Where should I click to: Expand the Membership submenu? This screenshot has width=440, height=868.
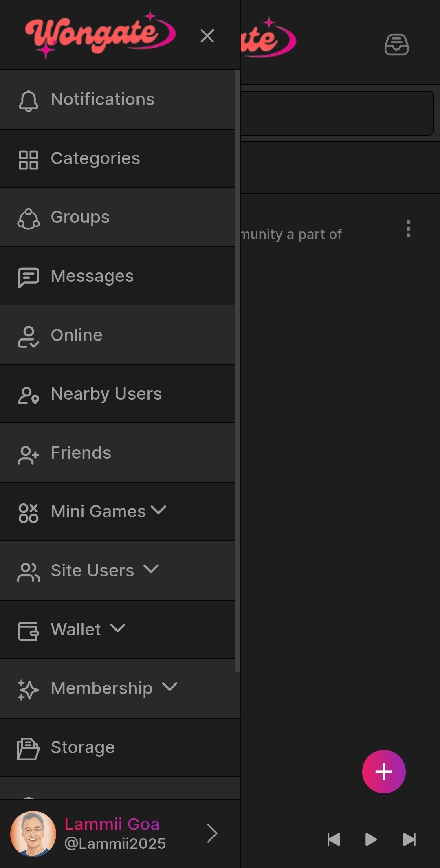pyautogui.click(x=169, y=687)
